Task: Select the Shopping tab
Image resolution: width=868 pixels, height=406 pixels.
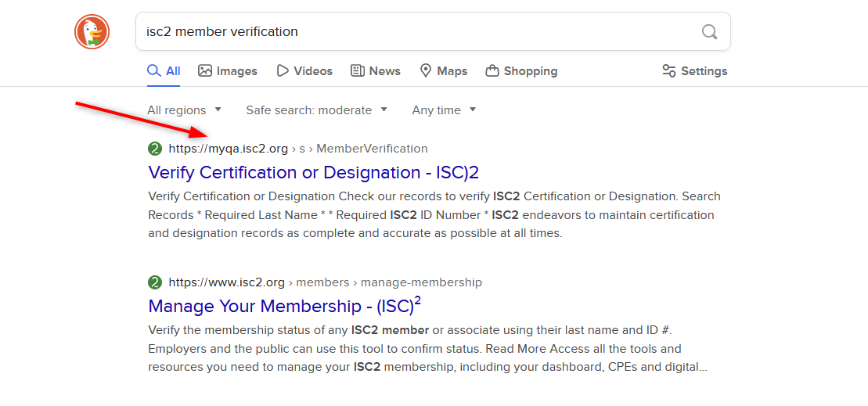Action: [x=521, y=71]
